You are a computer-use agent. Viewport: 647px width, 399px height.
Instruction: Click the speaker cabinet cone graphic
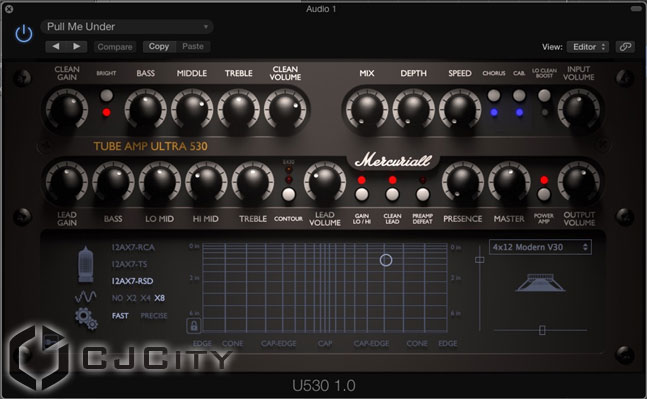point(540,283)
